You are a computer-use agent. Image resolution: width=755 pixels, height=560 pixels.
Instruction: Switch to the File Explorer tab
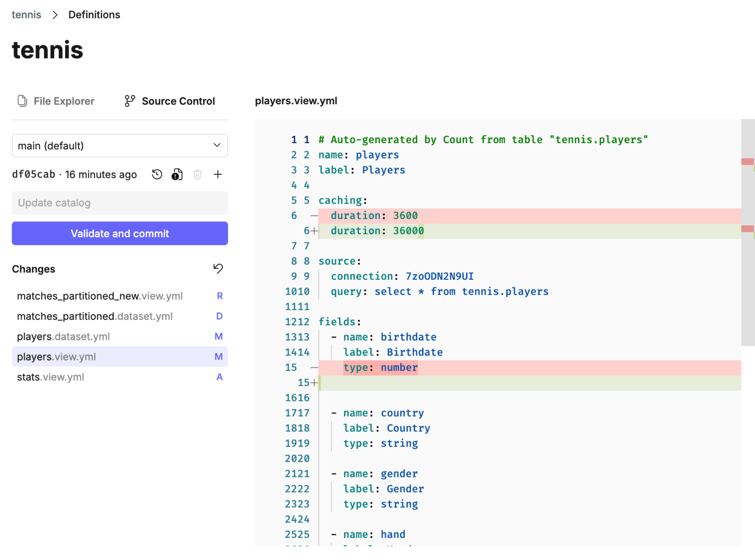pos(64,101)
